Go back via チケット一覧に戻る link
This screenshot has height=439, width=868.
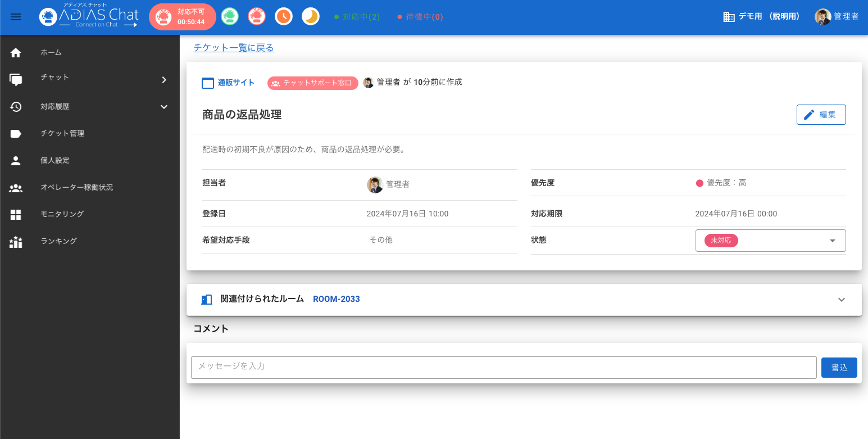click(x=234, y=48)
